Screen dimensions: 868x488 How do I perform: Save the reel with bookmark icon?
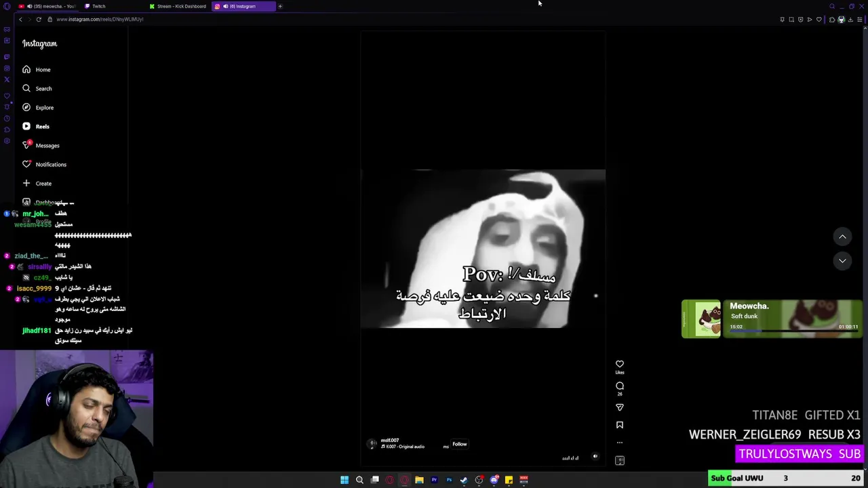[x=619, y=425]
